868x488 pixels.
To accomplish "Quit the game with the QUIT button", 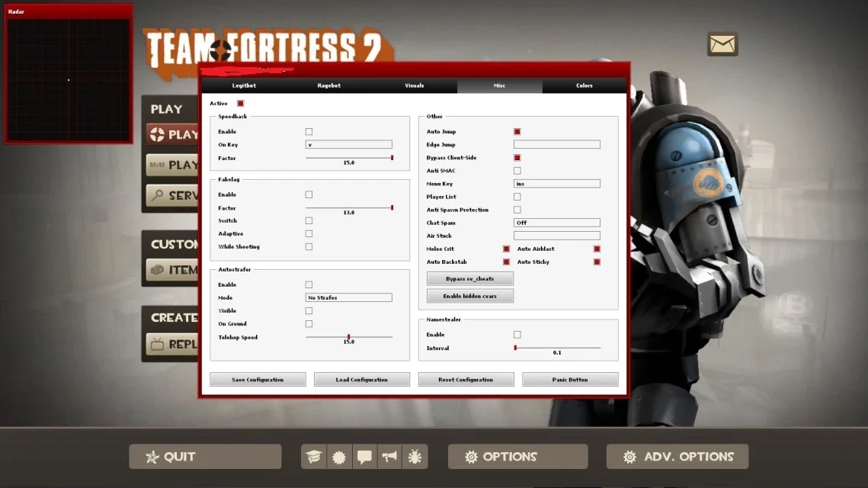I will tap(205, 457).
